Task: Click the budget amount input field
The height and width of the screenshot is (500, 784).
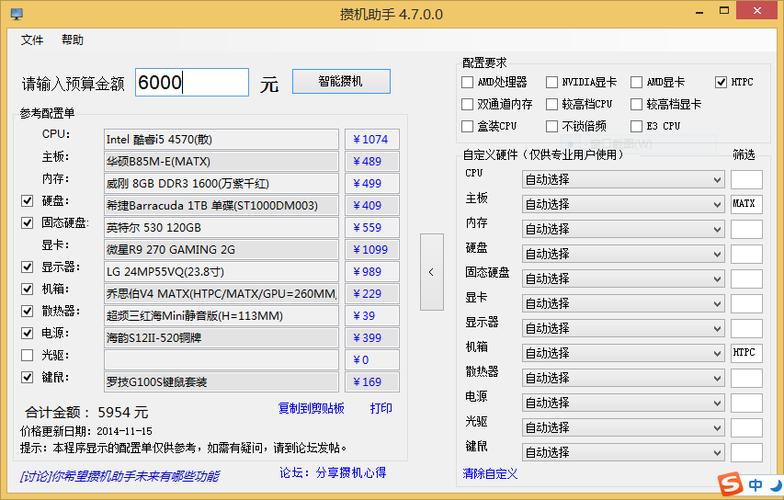Action: [191, 83]
